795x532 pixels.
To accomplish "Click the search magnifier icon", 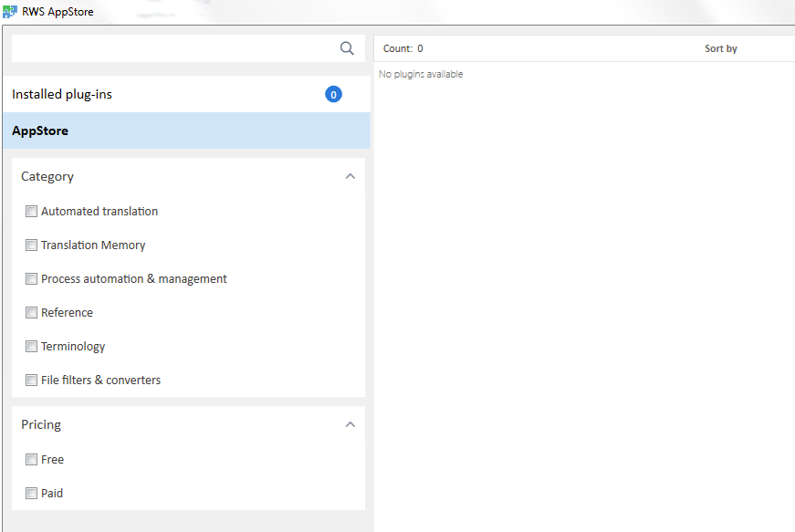I will 347,48.
